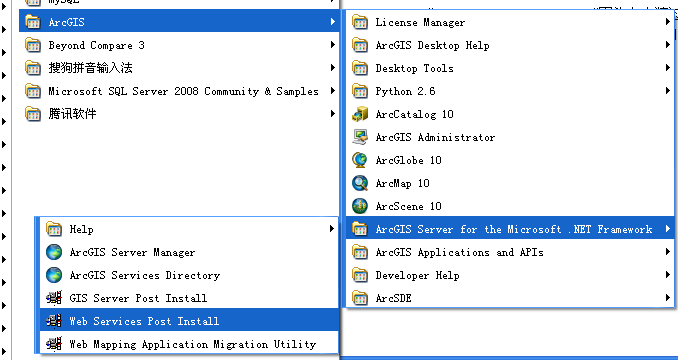Open the ArcGIS menu entry
This screenshot has height=360, width=678.
(x=179, y=22)
